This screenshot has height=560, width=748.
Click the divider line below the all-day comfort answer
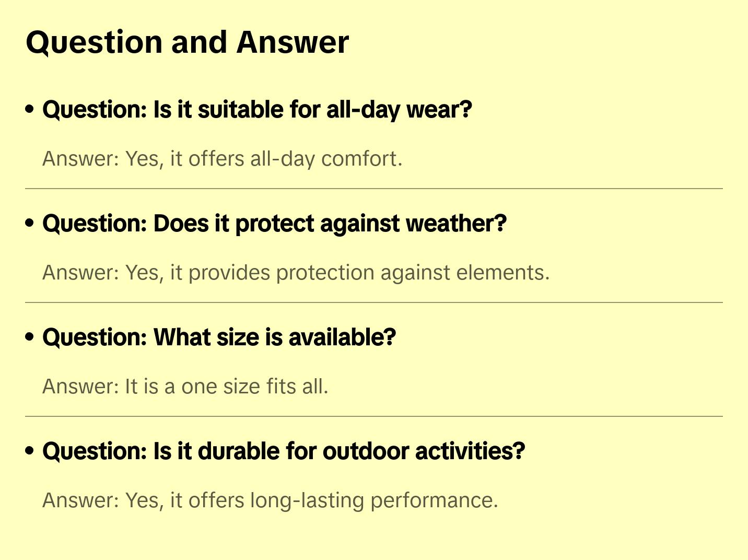tap(374, 189)
